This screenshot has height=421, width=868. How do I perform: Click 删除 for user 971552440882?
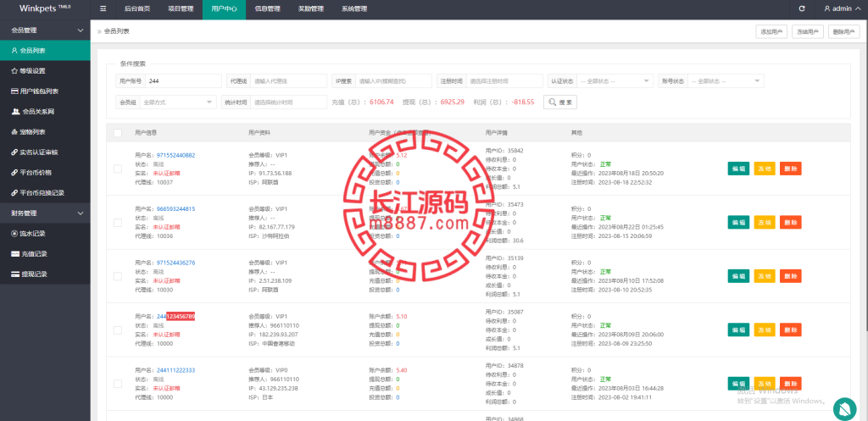(791, 169)
